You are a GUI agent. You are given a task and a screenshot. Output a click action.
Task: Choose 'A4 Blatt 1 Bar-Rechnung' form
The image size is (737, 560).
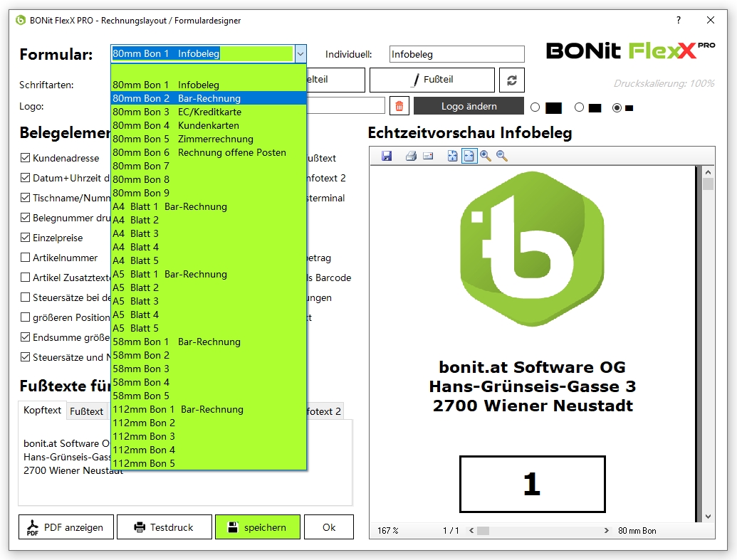tap(209, 207)
